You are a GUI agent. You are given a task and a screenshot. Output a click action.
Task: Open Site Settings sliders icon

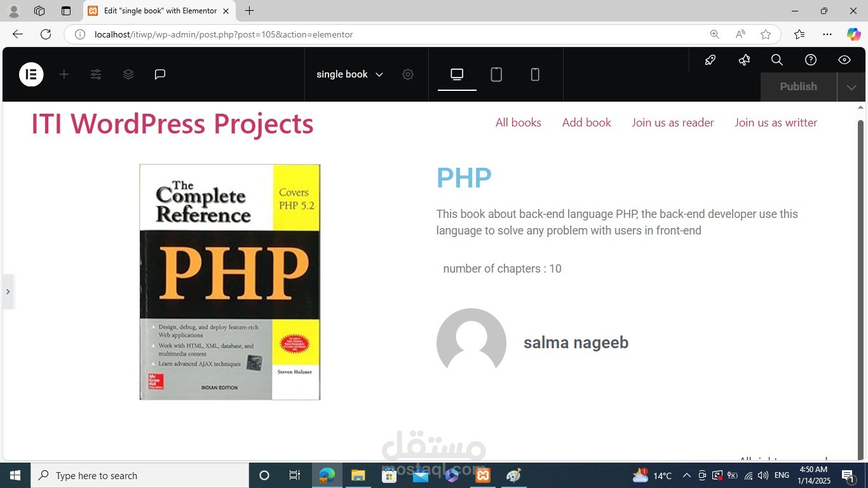click(96, 74)
